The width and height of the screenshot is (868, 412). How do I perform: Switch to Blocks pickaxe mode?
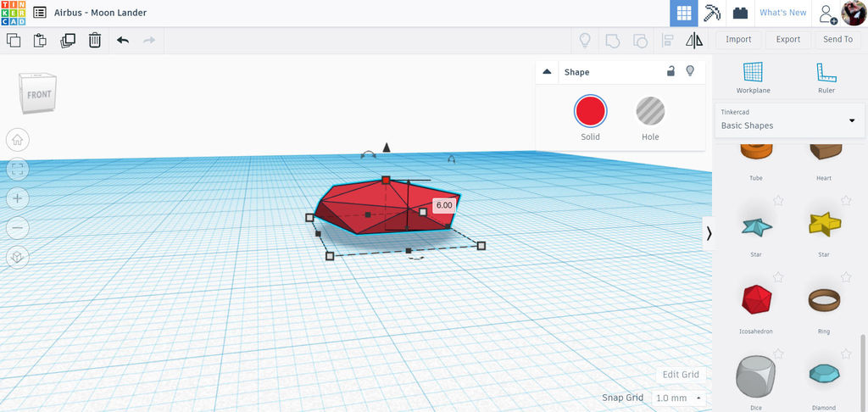pos(712,14)
